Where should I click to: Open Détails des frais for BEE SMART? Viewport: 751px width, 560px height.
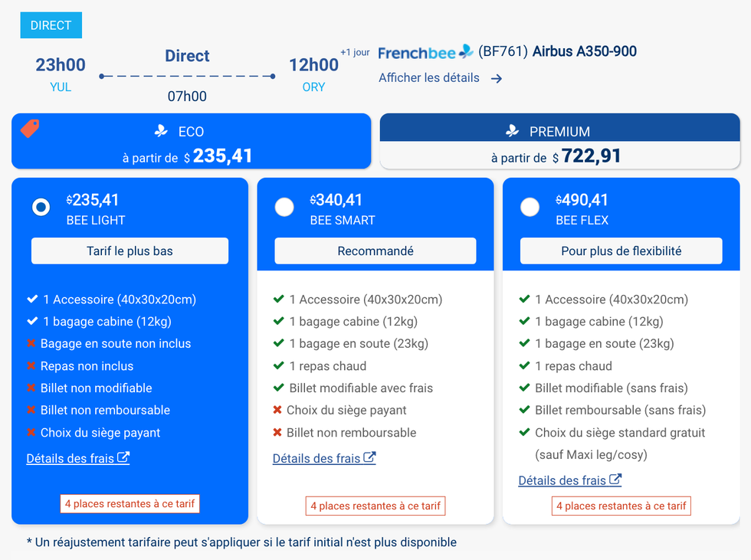pyautogui.click(x=316, y=458)
